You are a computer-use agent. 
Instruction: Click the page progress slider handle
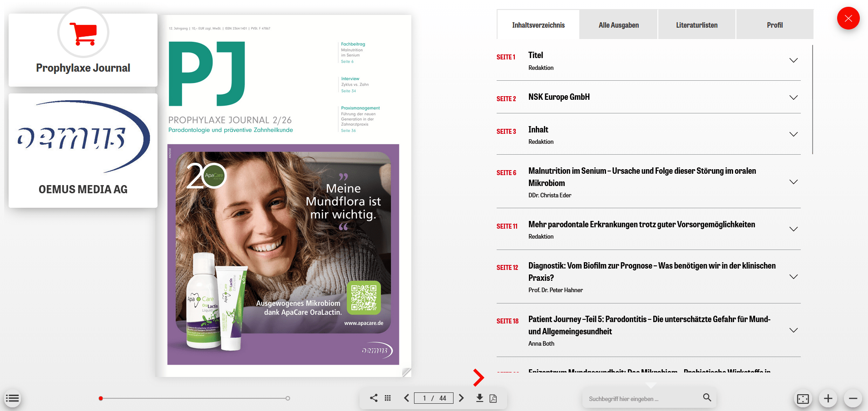coord(101,398)
